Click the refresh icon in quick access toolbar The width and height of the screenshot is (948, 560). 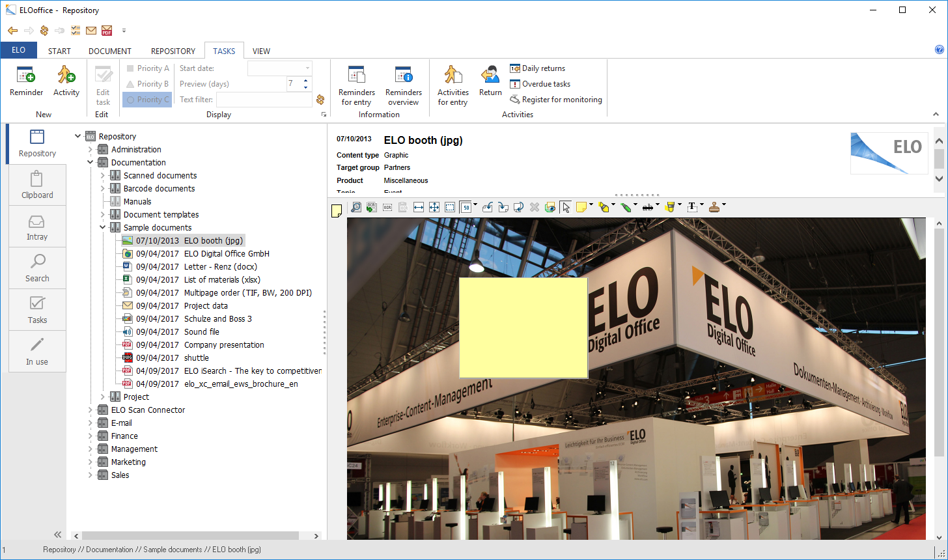(44, 31)
